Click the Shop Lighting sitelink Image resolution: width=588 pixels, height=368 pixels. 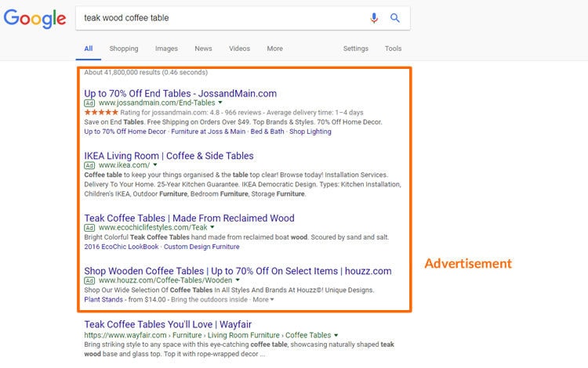tap(310, 132)
